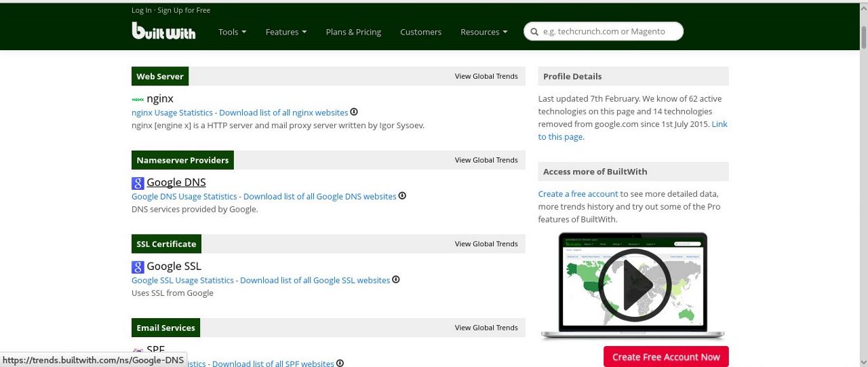
Task: Open the Resources dropdown menu
Action: coord(484,32)
